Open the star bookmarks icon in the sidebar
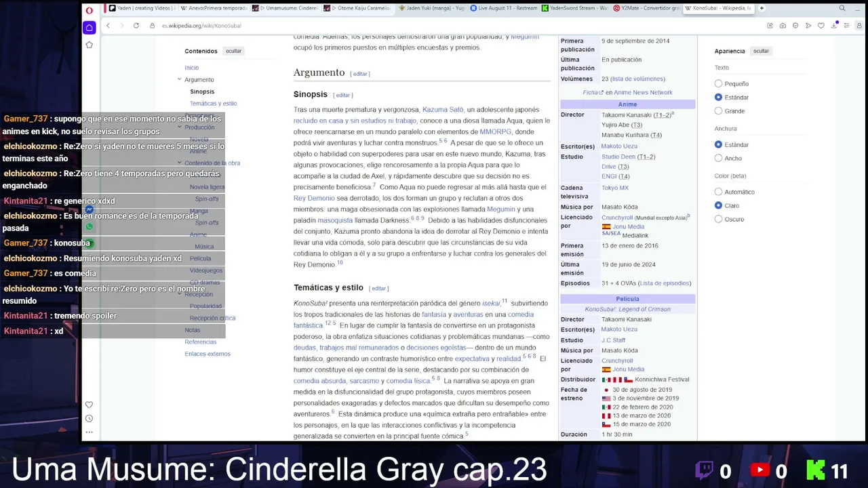Screen dimensions: 868x488 pyautogui.click(x=89, y=45)
